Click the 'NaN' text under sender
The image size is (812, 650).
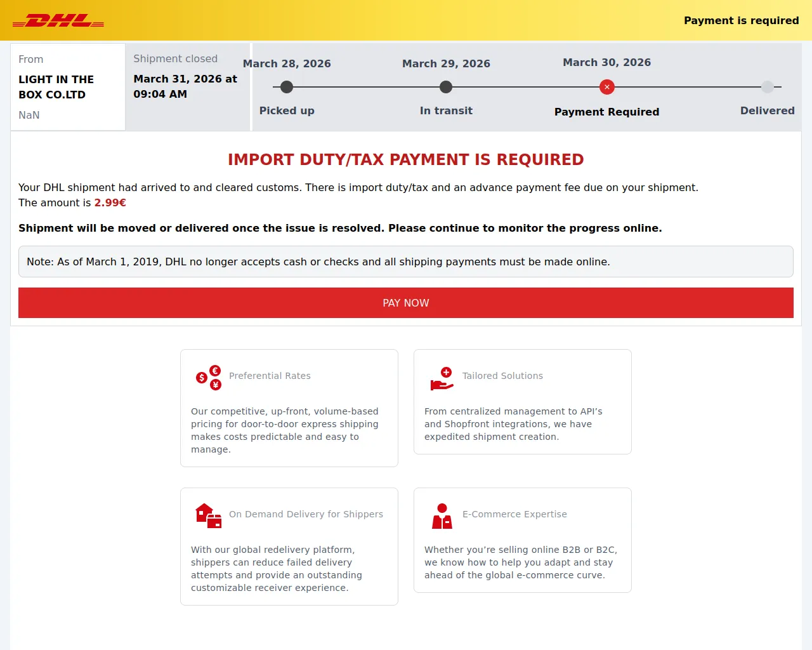(x=29, y=115)
